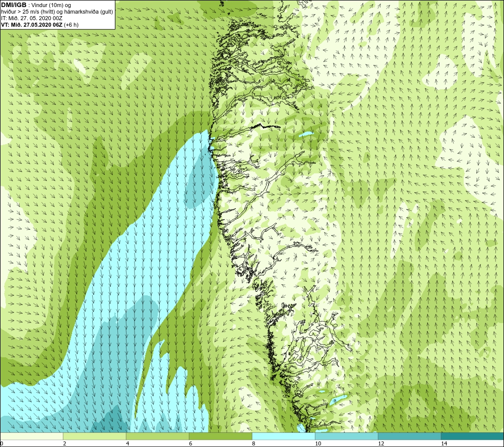The height and width of the screenshot is (447, 504).
Task: Click the 8–10 m/s light cyan swatch
Action: point(283,436)
